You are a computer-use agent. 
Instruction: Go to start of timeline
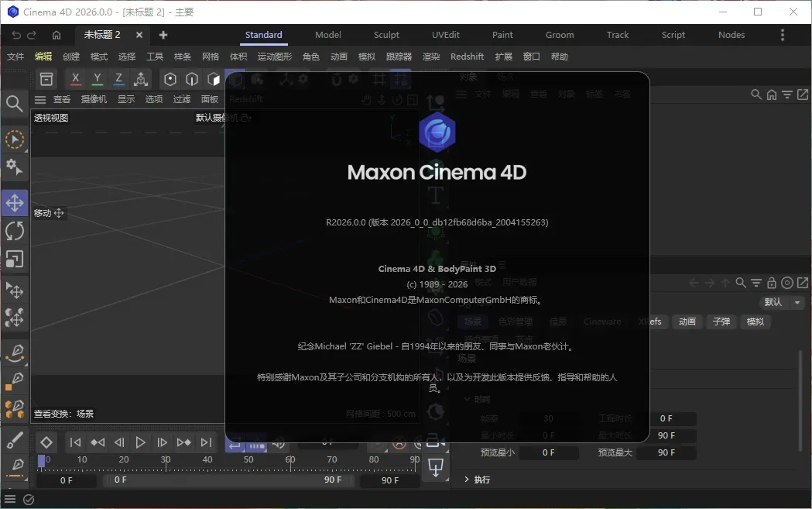pyautogui.click(x=75, y=442)
